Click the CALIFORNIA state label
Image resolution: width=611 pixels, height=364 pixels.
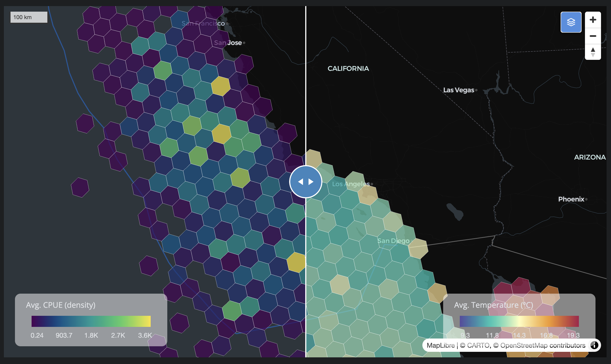(348, 68)
